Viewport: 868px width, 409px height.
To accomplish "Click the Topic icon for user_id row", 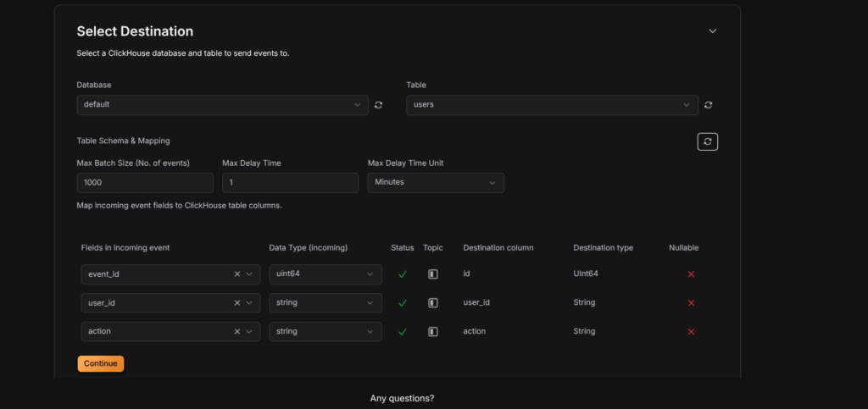I will tap(433, 302).
